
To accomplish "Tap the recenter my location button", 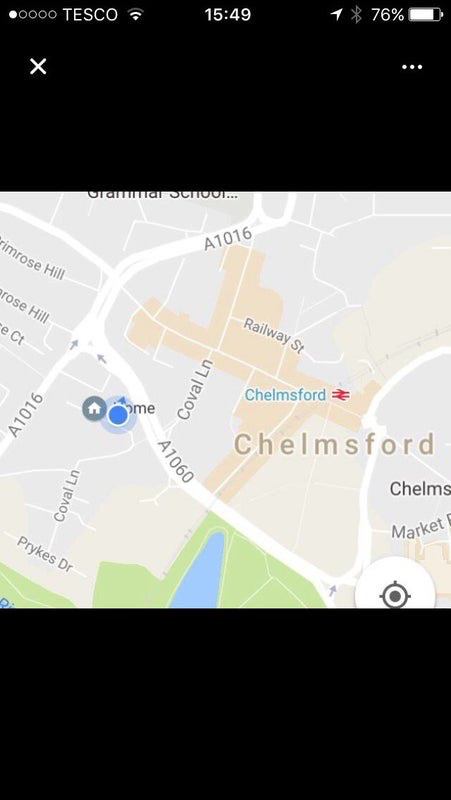I will point(395,594).
